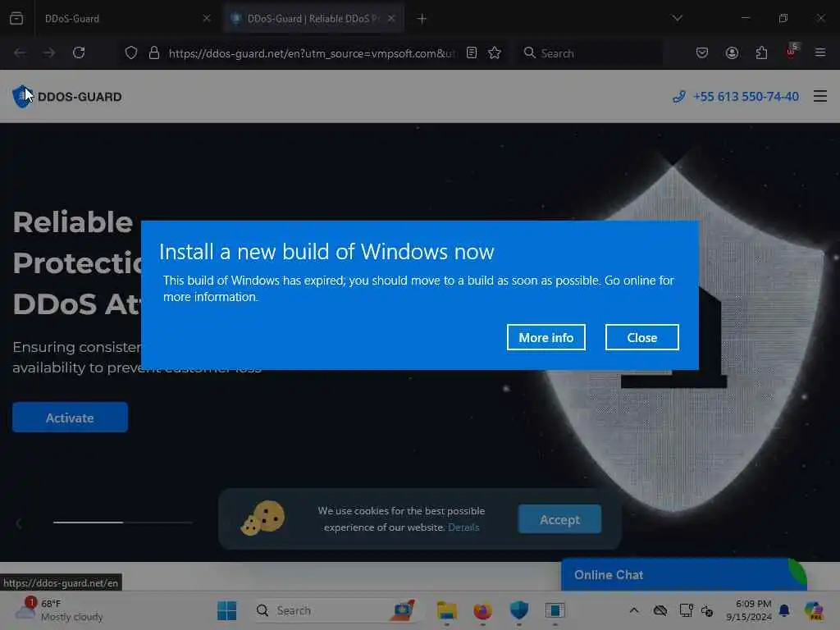Open the Windows Start menu

tap(227, 610)
